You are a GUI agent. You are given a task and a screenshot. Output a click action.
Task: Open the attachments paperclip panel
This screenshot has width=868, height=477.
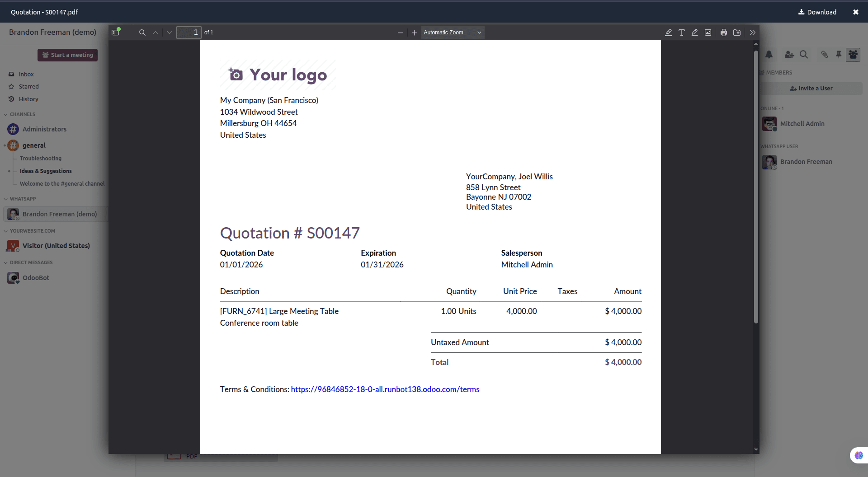pos(824,54)
